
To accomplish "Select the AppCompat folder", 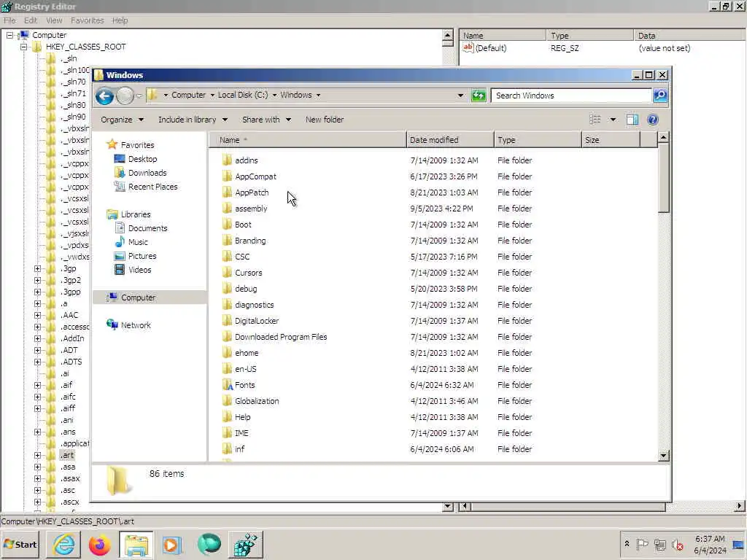I will (x=255, y=176).
